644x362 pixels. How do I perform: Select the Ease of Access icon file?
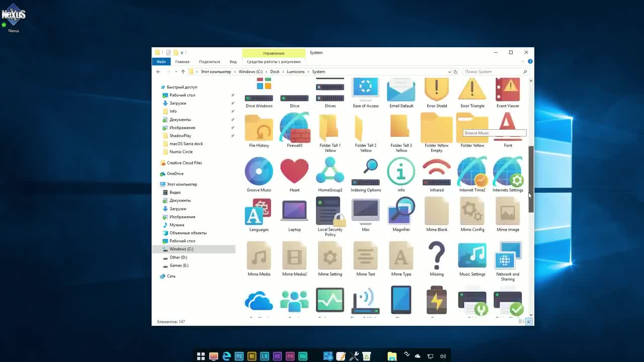[x=366, y=94]
